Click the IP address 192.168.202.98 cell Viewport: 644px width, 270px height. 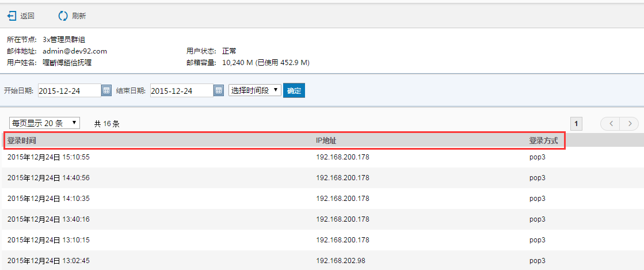coord(341,261)
